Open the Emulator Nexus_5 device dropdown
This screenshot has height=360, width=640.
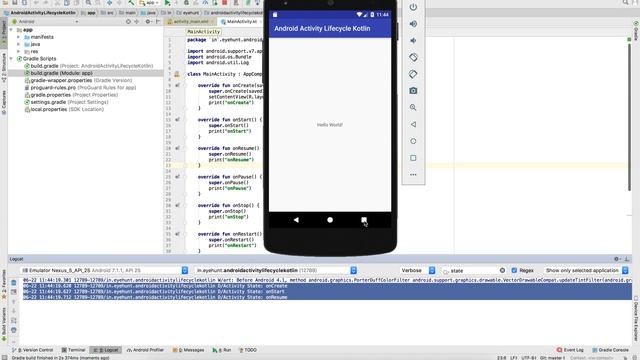pos(104,270)
